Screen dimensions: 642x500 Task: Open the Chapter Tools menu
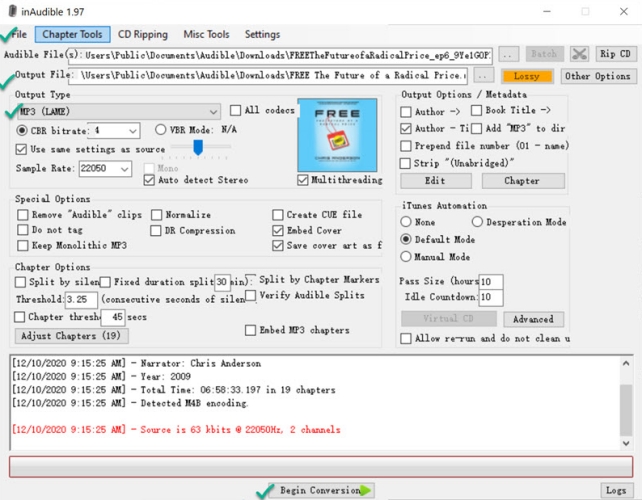point(72,34)
